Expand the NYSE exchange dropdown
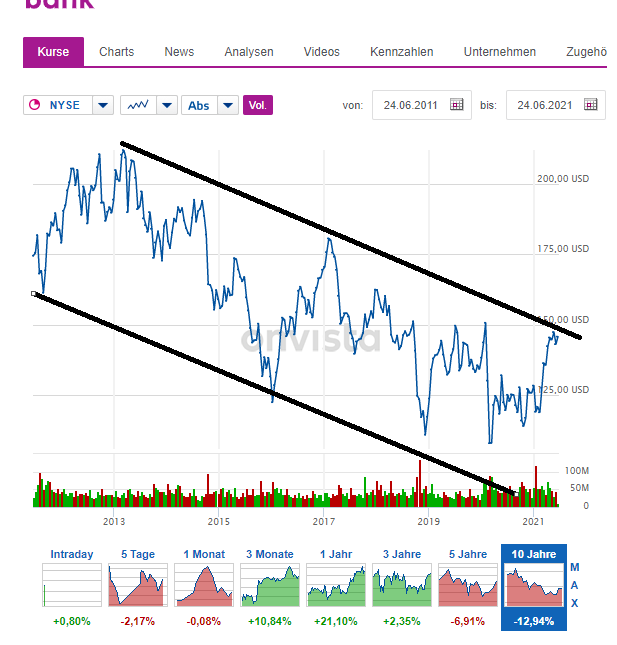617x645 pixels. pyautogui.click(x=103, y=105)
